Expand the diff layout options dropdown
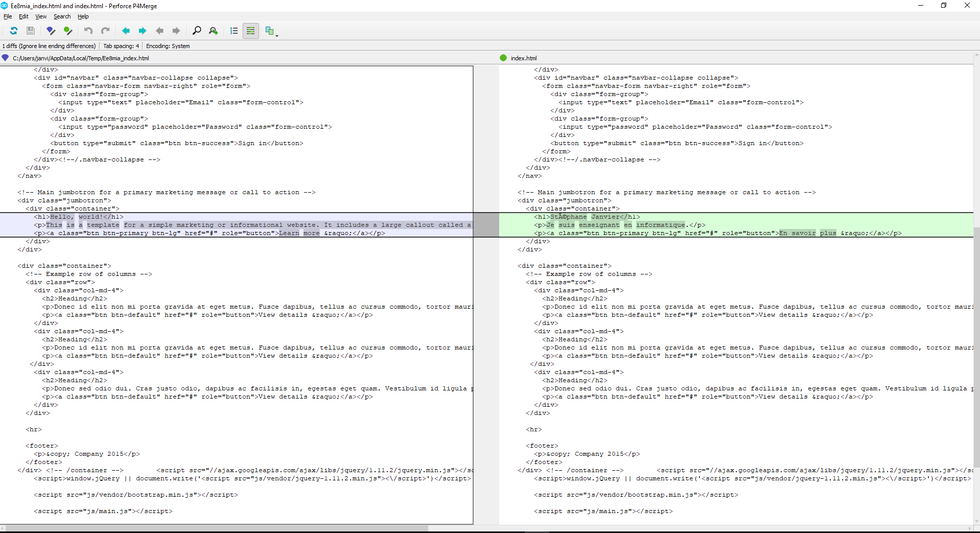The height and width of the screenshot is (533, 980). (277, 34)
